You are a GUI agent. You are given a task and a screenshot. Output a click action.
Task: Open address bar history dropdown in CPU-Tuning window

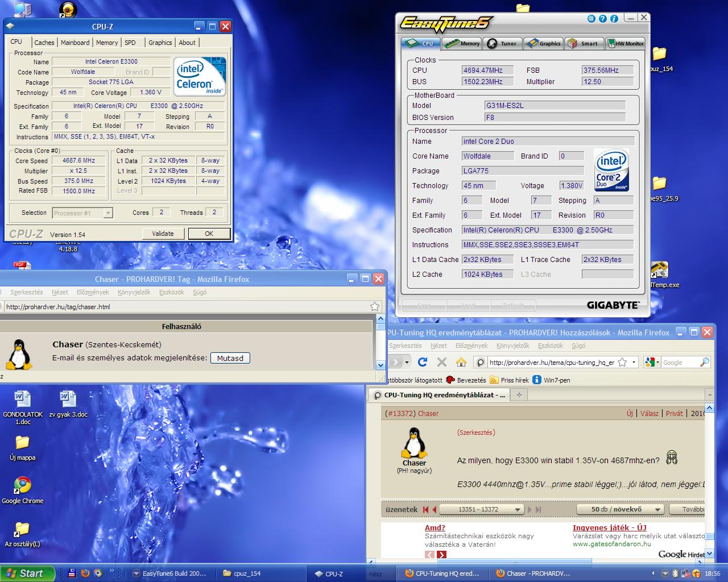634,362
